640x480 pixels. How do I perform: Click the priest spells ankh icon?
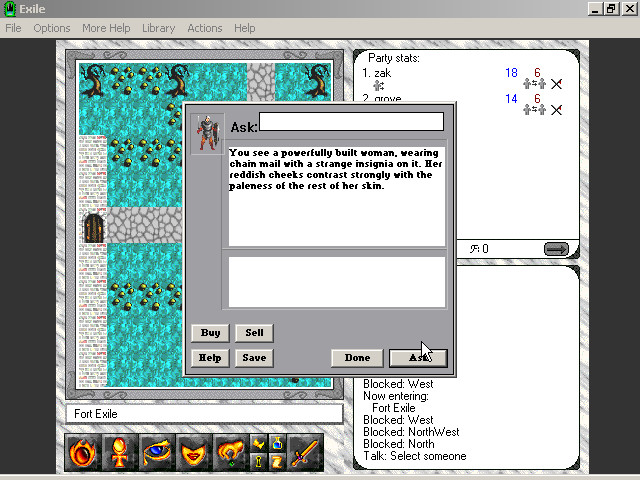pyautogui.click(x=120, y=453)
